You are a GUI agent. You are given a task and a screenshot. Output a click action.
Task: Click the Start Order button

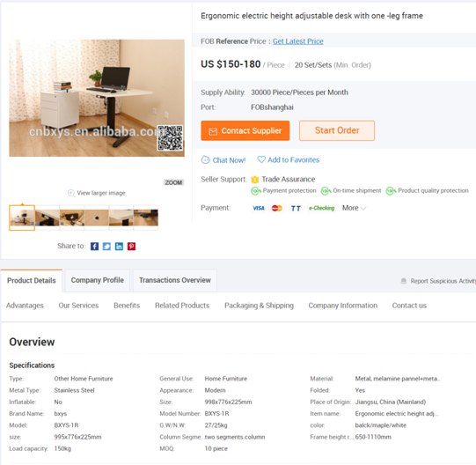click(337, 130)
